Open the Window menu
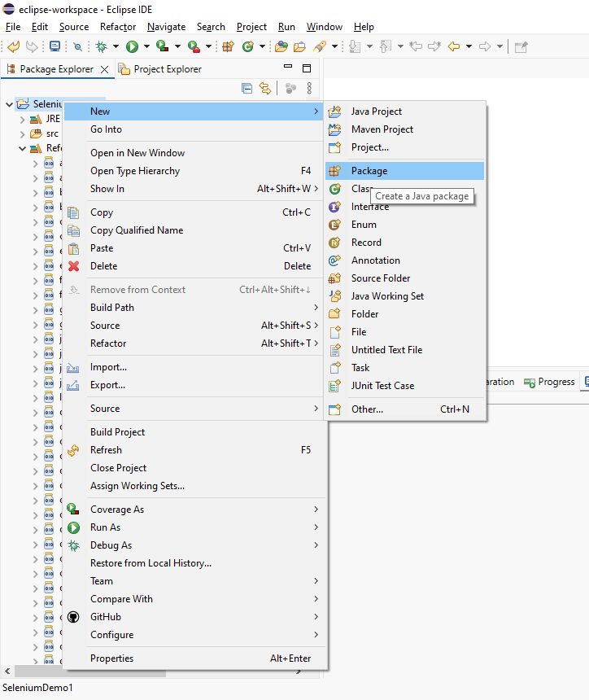Screen dimensions: 589x700 [325, 27]
